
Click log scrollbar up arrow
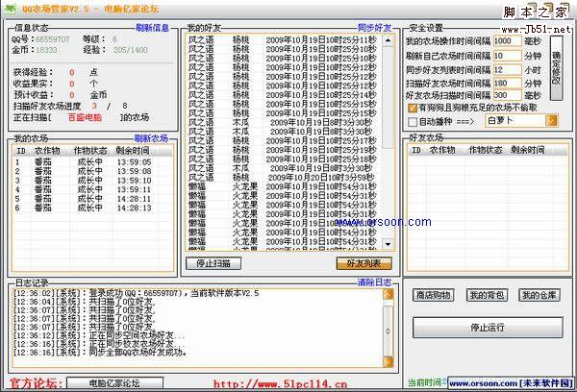pyautogui.click(x=389, y=294)
